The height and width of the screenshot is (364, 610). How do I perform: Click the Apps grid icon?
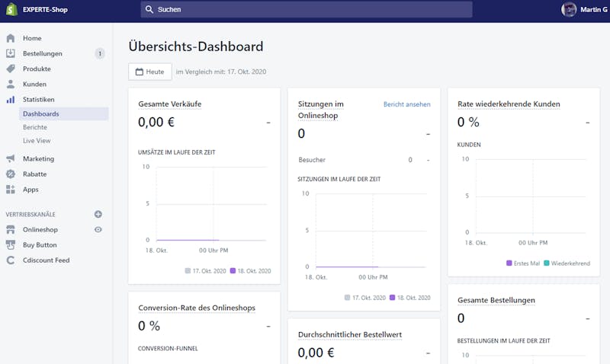pyautogui.click(x=11, y=189)
